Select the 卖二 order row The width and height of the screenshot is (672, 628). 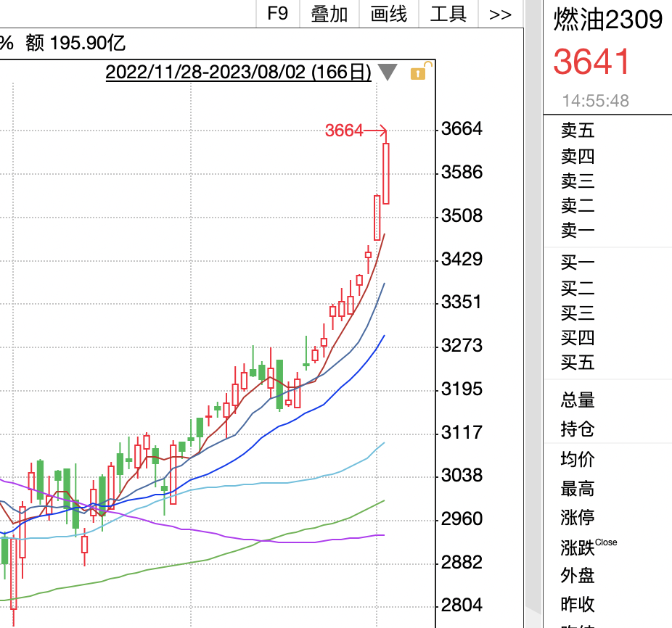[x=578, y=205]
